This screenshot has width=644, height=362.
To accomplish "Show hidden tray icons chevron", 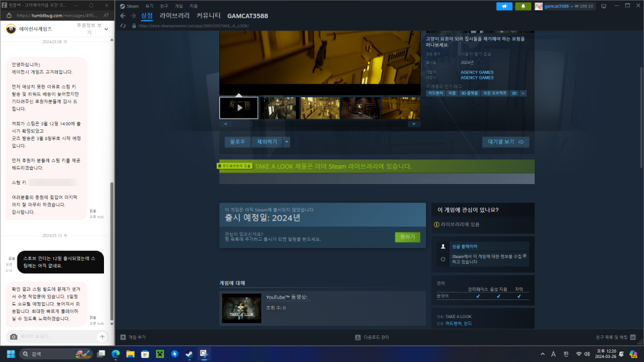I will click(543, 354).
